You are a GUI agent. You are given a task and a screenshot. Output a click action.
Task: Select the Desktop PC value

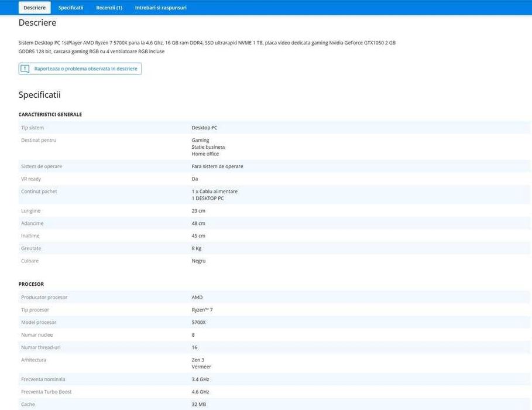coord(204,128)
